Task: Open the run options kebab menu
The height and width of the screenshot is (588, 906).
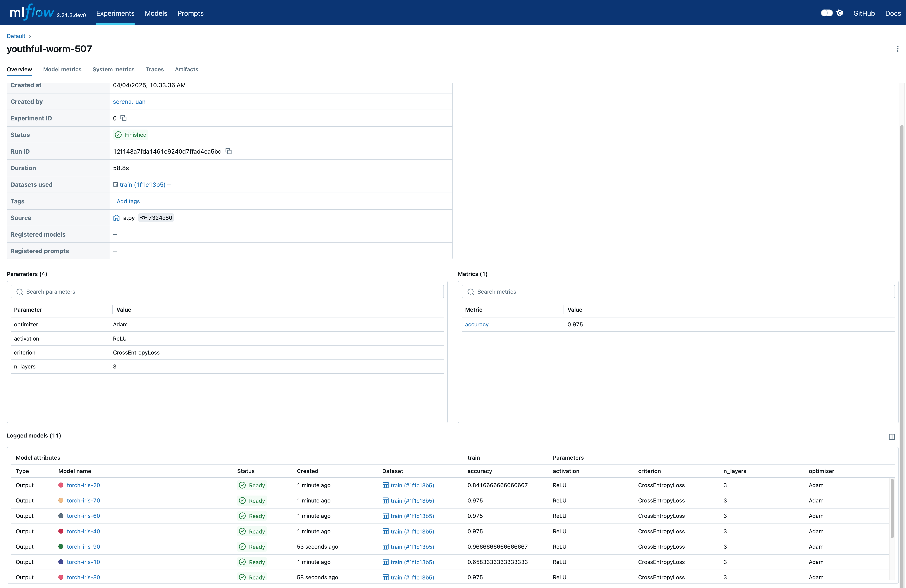Action: [897, 49]
